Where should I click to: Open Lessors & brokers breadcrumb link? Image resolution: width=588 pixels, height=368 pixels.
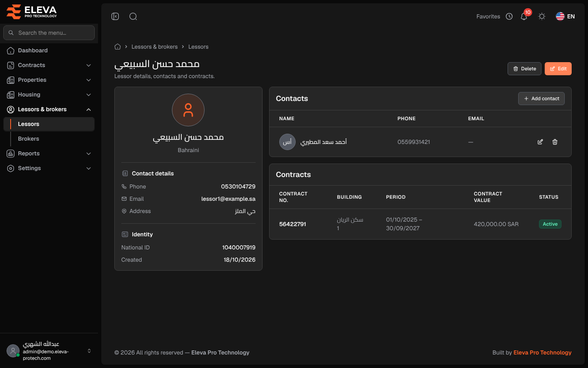point(154,47)
